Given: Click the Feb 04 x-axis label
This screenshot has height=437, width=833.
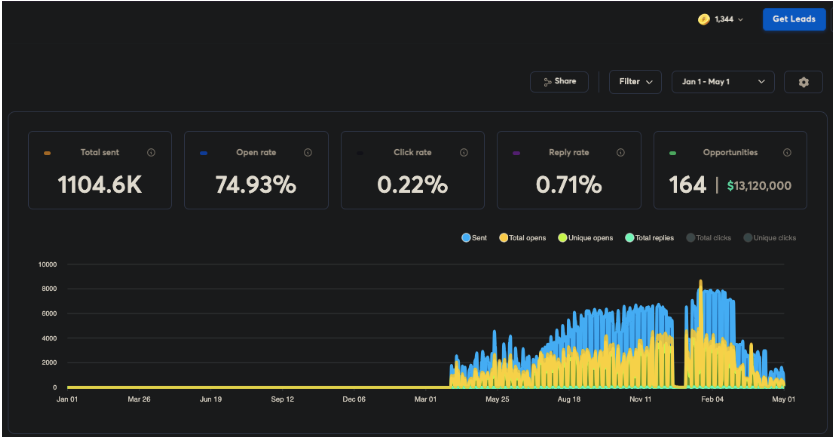Looking at the screenshot, I should pos(712,399).
